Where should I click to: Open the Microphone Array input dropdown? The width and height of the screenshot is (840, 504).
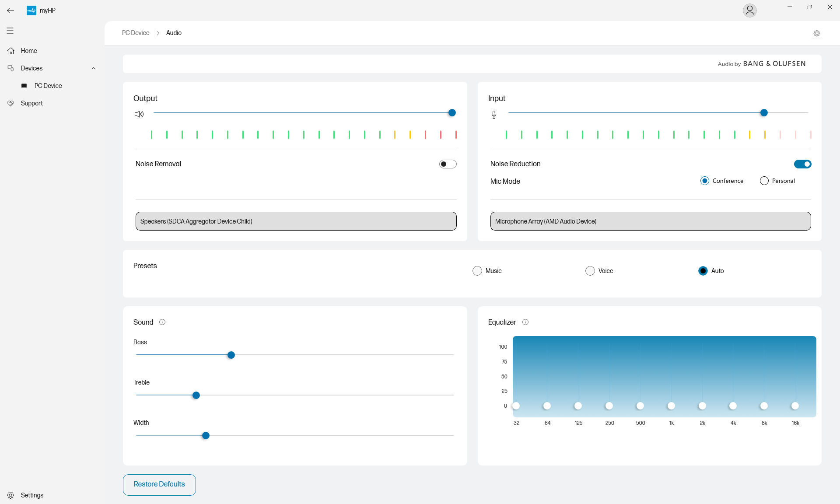pyautogui.click(x=650, y=221)
